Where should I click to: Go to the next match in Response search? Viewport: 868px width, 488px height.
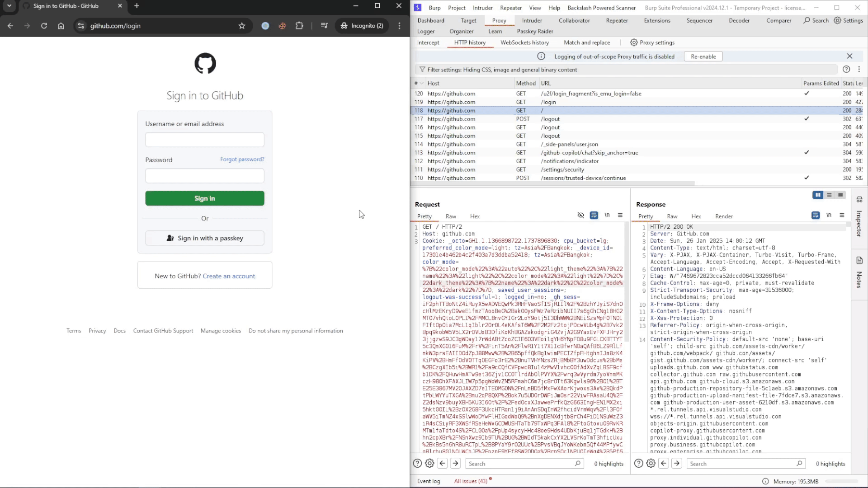point(677,463)
